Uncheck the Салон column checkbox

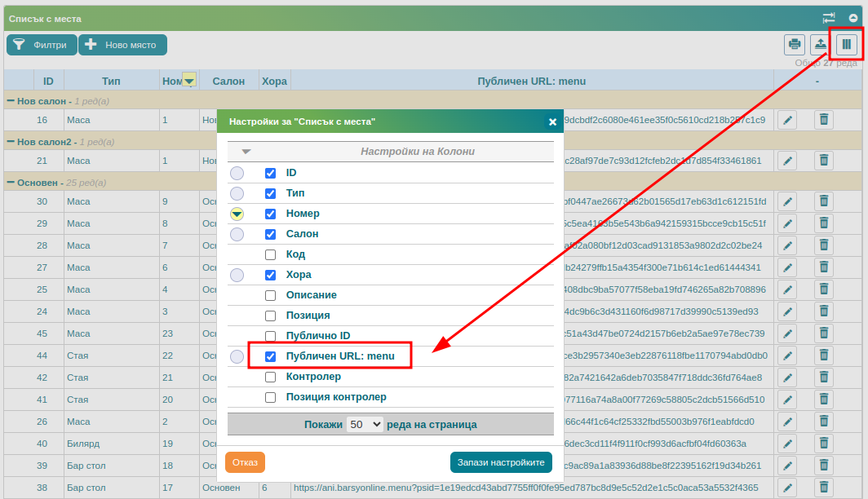[270, 235]
